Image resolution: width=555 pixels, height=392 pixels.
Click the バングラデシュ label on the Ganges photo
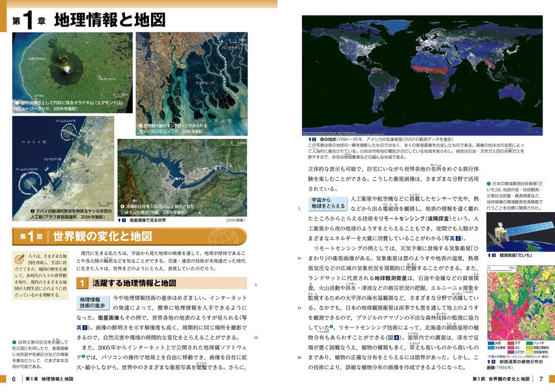pyautogui.click(x=232, y=48)
